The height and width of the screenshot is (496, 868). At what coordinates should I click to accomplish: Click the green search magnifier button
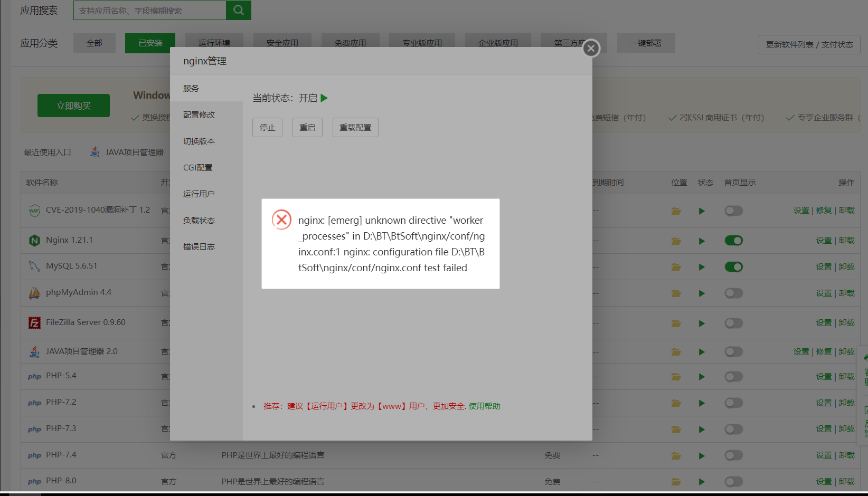point(238,10)
